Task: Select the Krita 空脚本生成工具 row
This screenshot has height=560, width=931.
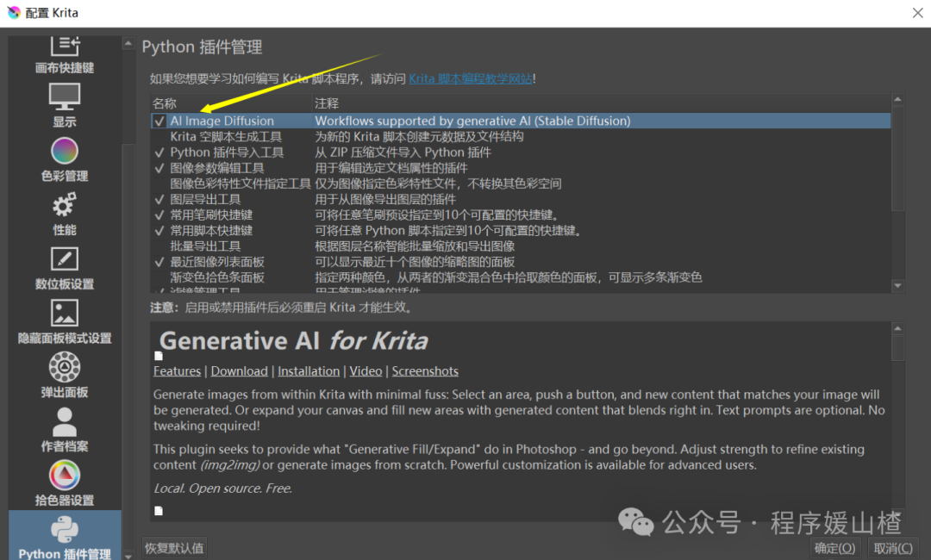Action: (521, 137)
